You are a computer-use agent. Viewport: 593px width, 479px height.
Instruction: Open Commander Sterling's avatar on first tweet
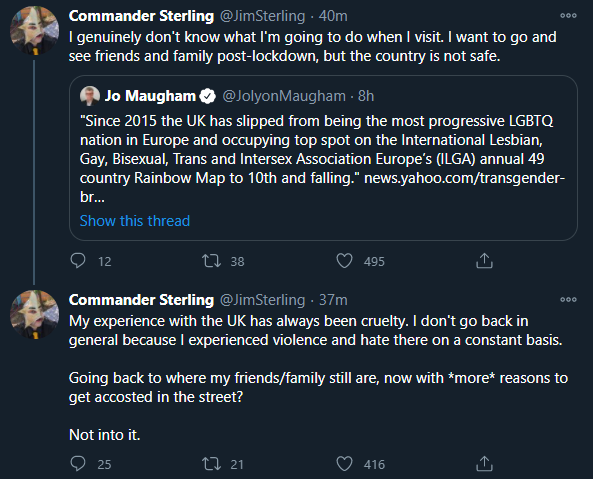click(x=34, y=30)
